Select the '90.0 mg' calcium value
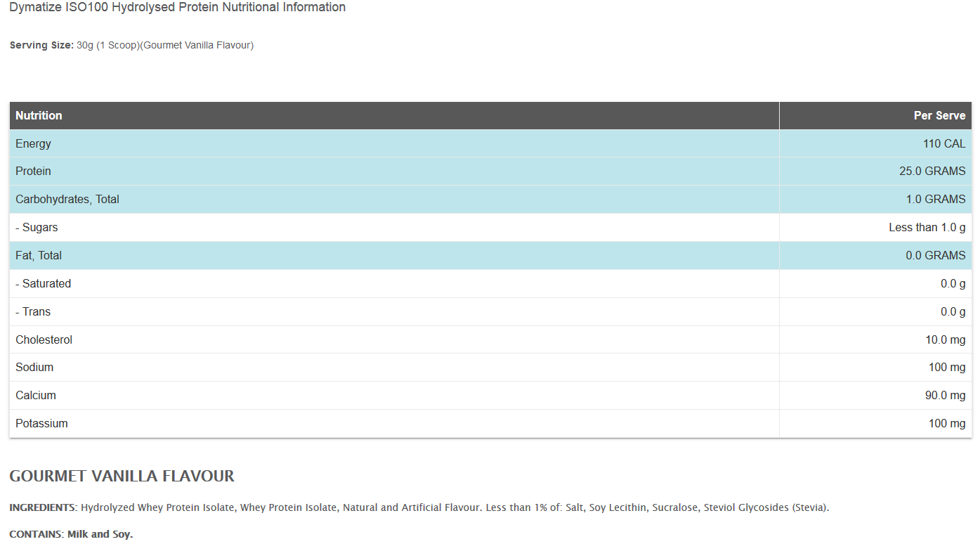Screen dimensions: 980x544 pyautogui.click(x=946, y=396)
